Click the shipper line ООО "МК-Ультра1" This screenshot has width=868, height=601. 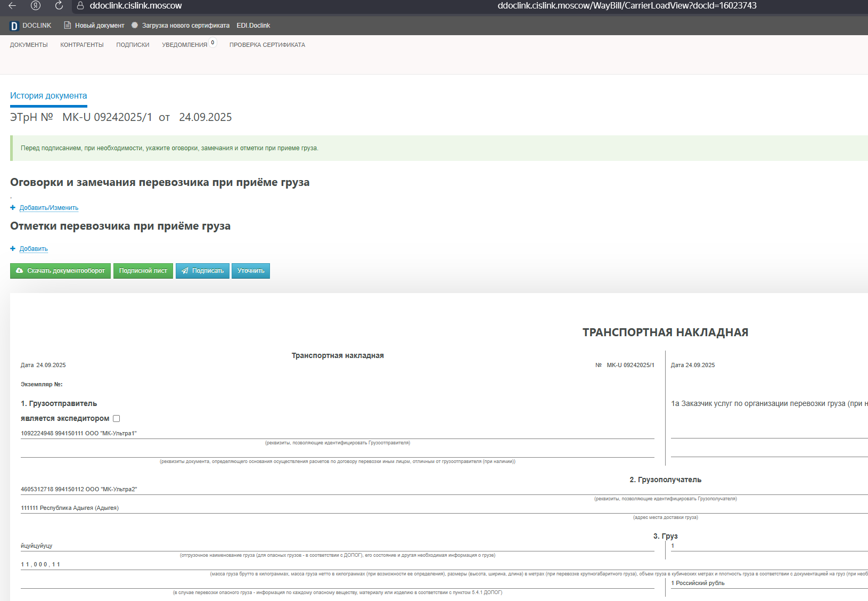click(79, 433)
